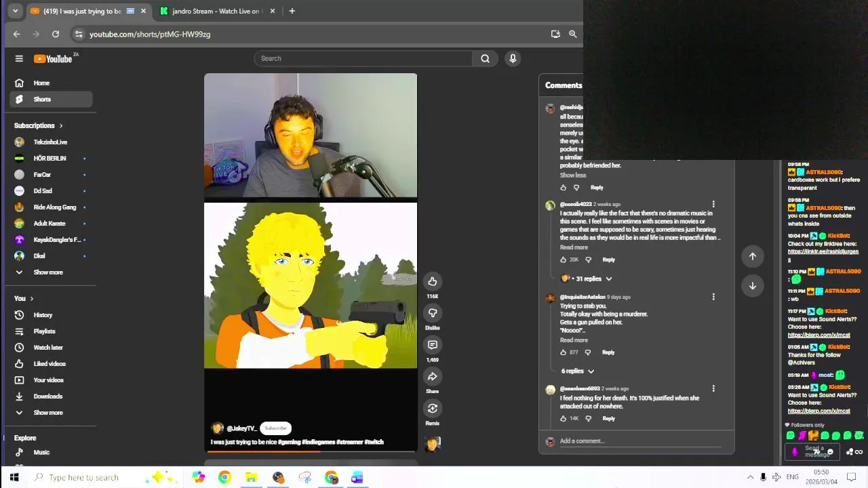Open History in sidebar
The height and width of the screenshot is (488, 868).
point(51,315)
